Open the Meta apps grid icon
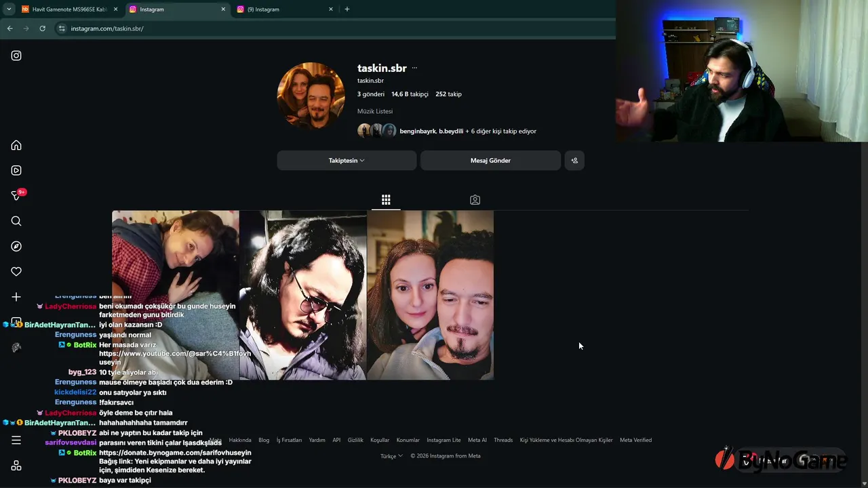 [16, 466]
